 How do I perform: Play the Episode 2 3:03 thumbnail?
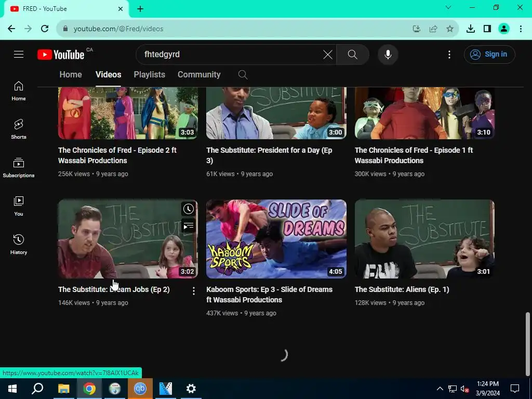(x=128, y=113)
